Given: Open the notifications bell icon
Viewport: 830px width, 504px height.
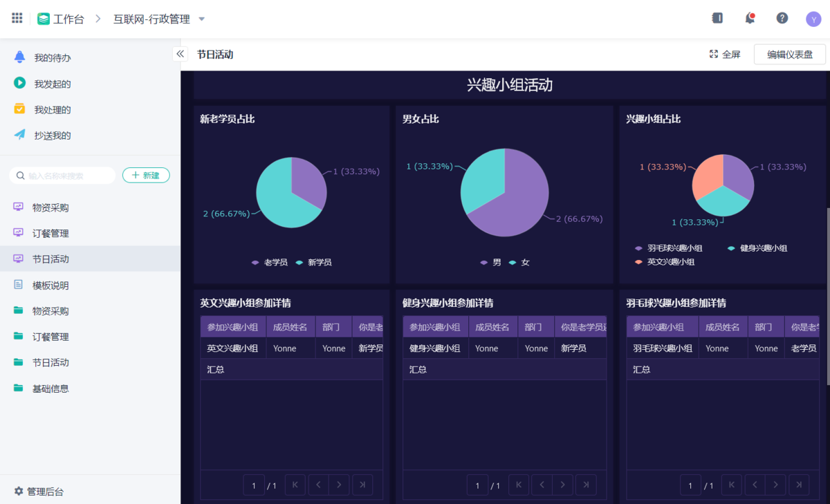Looking at the screenshot, I should (750, 18).
